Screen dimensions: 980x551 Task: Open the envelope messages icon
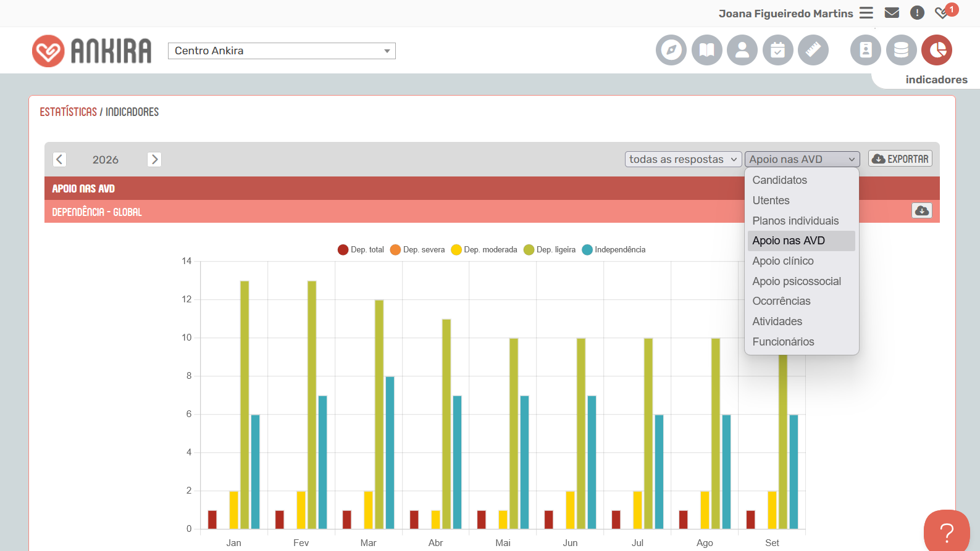892,12
